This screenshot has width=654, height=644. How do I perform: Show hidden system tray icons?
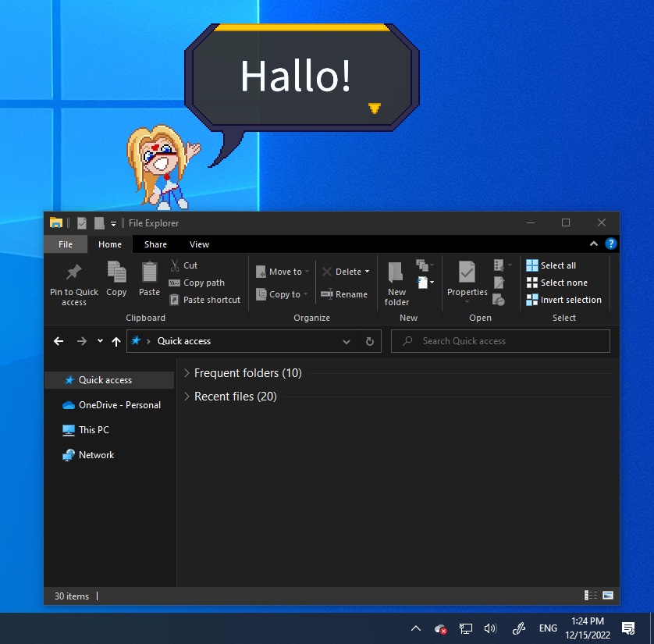pos(416,628)
